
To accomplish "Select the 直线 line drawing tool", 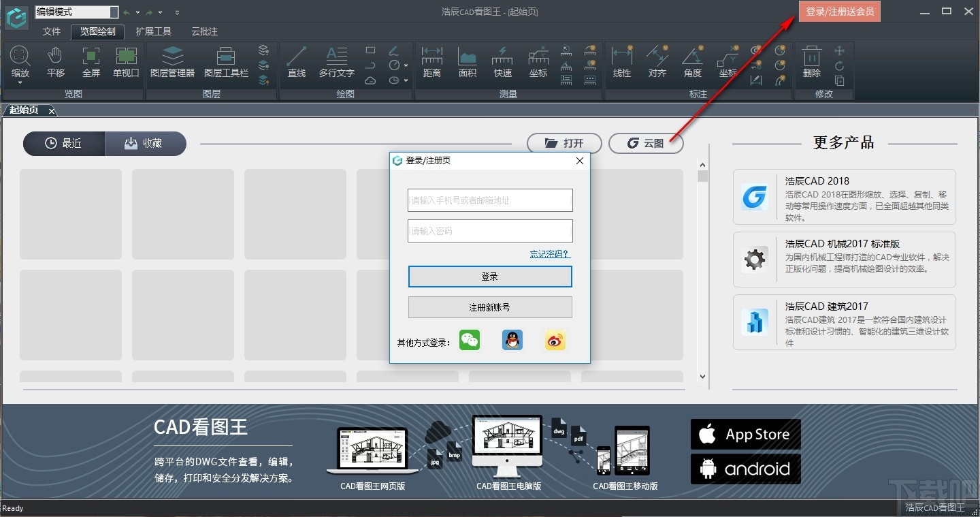I will (296, 63).
